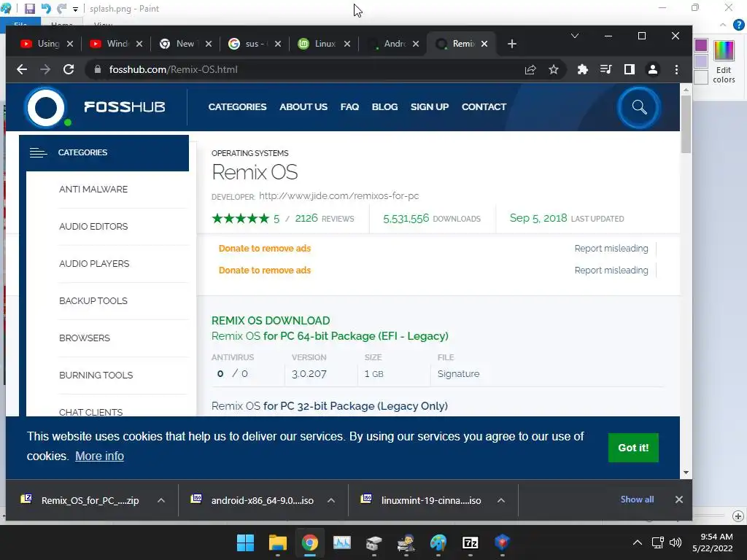The image size is (747, 560).
Task: Click SIGN UP in the navigation
Action: (x=430, y=107)
